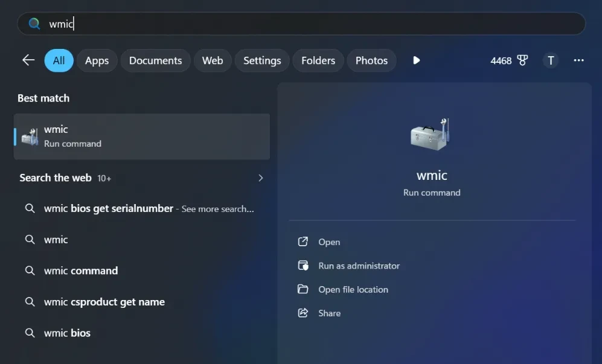Viewport: 602px width, 364px height.
Task: Switch to the Photos filter tab
Action: coord(371,60)
